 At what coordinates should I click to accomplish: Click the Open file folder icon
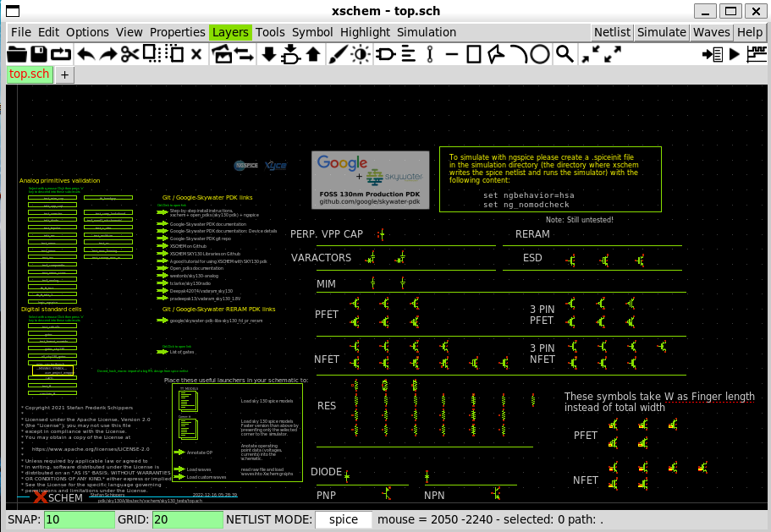click(17, 54)
